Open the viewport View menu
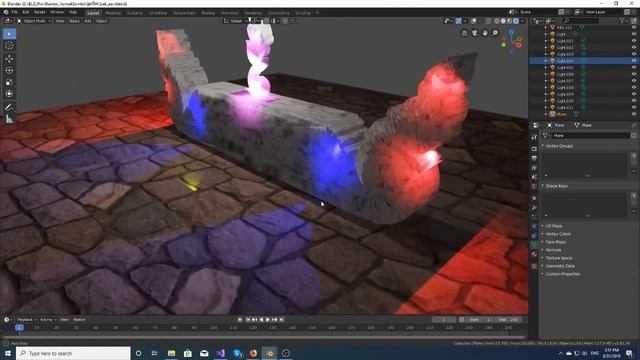Image resolution: width=640 pixels, height=360 pixels. point(60,21)
